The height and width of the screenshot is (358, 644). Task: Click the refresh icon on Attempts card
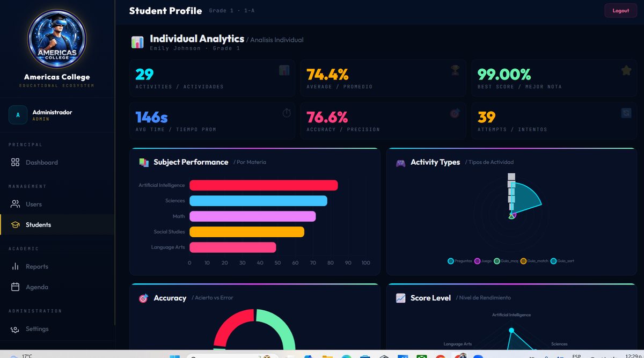pos(626,113)
